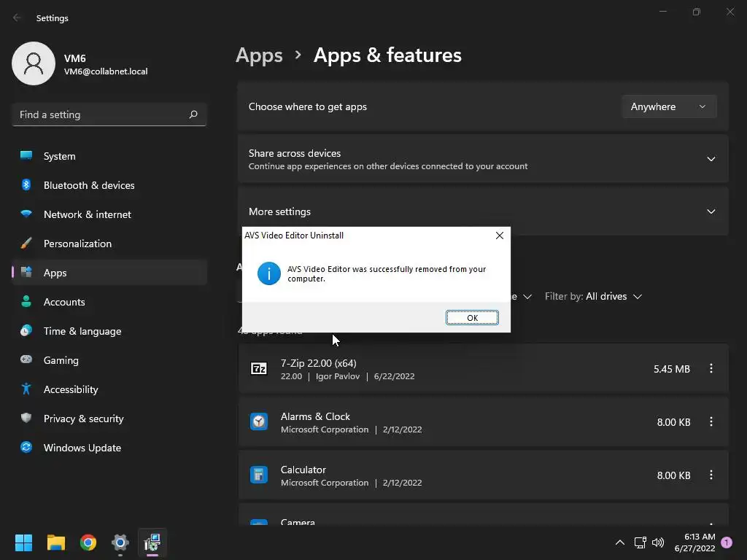Go to Windows Update settings page
The image size is (747, 560).
click(82, 448)
